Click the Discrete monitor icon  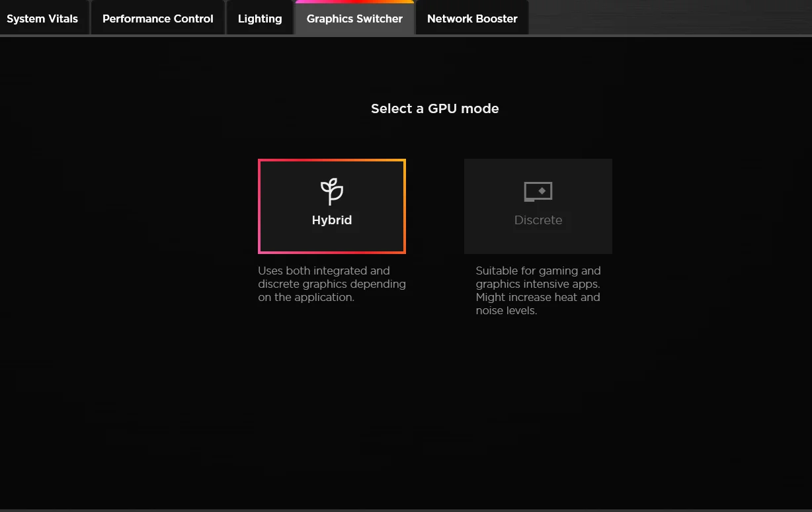[x=538, y=192]
